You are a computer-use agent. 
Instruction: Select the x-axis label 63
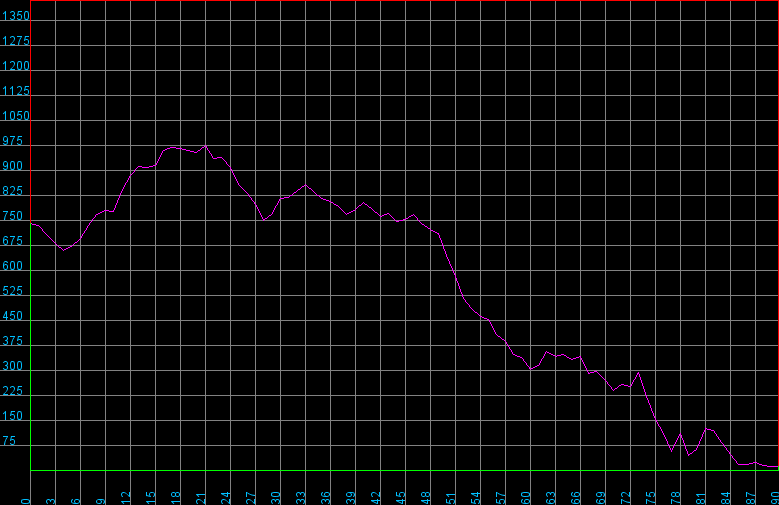[x=551, y=497]
